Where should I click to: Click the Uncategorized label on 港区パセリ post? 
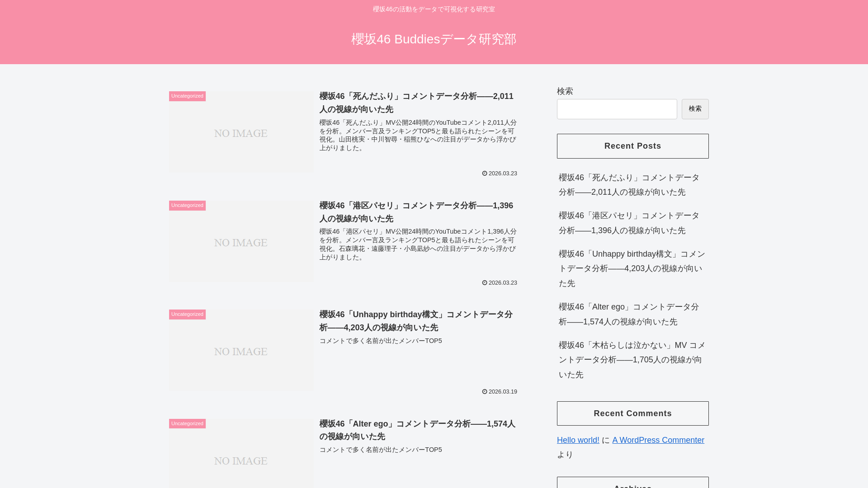click(x=187, y=206)
